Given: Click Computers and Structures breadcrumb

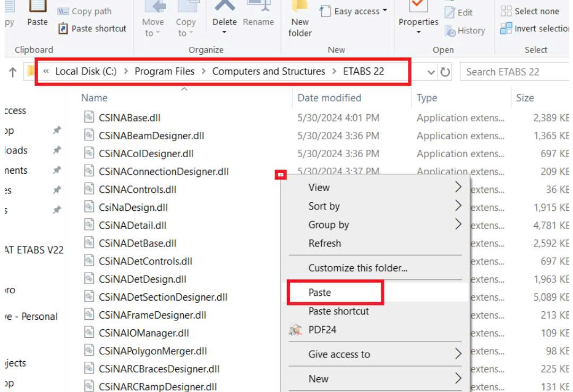Looking at the screenshot, I should click(x=269, y=71).
